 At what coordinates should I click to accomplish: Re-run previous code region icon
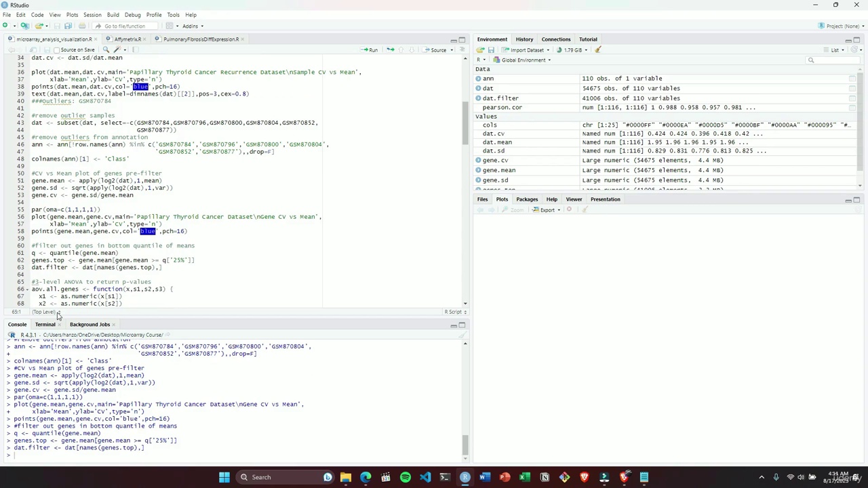[x=390, y=49]
